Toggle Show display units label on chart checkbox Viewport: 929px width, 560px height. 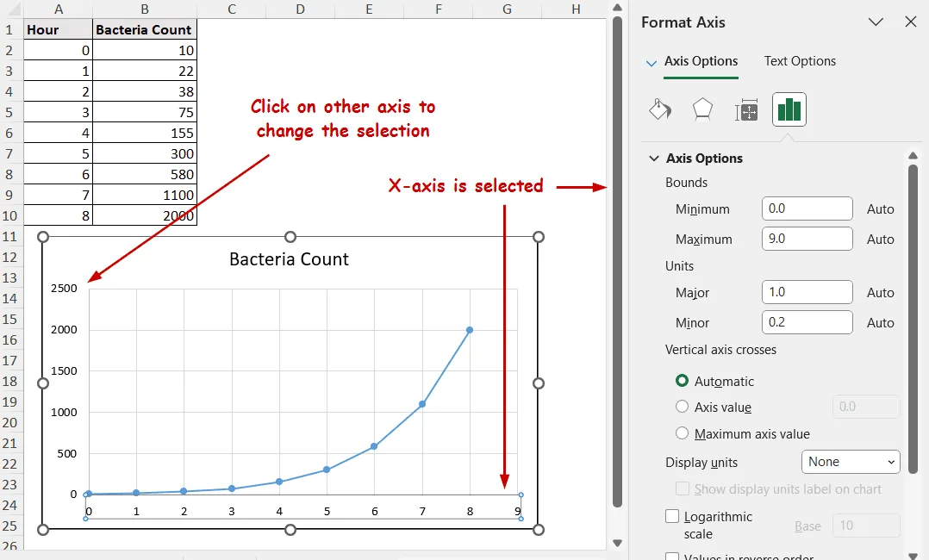683,488
